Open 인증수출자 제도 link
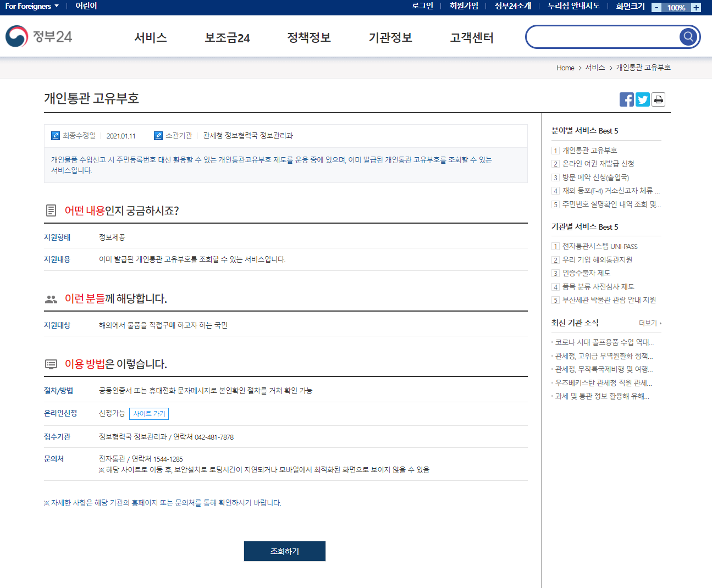 click(x=586, y=273)
